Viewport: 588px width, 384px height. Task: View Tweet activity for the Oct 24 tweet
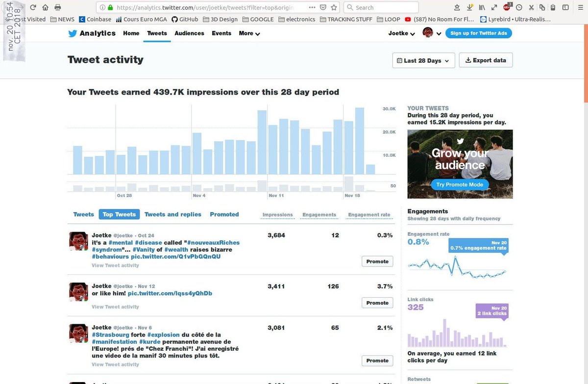click(x=115, y=265)
